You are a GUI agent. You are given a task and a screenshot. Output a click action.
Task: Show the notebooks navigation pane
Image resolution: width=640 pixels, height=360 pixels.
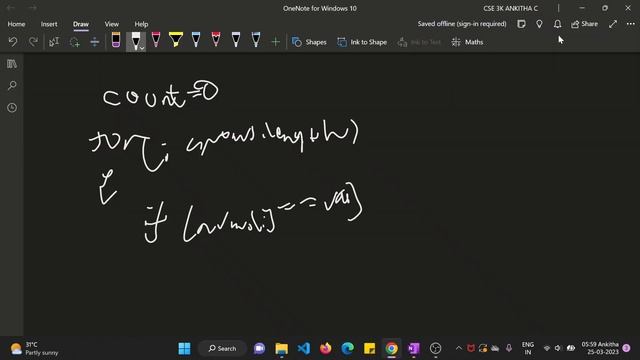pos(12,64)
